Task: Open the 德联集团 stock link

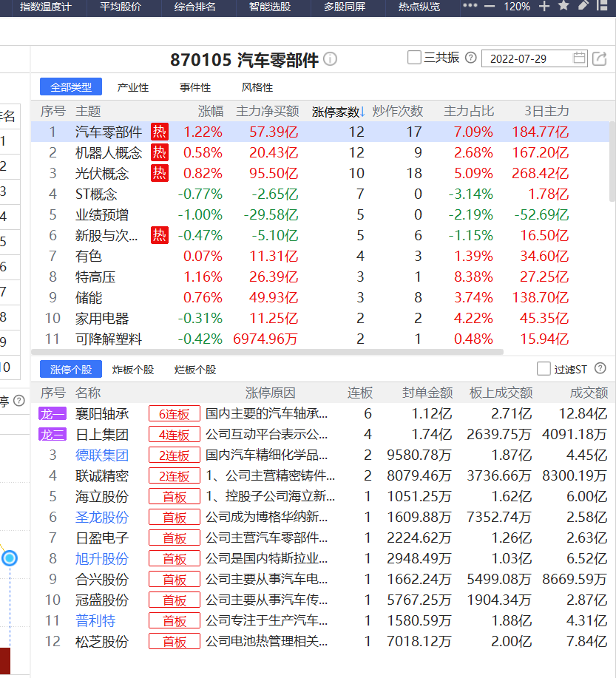Action: [102, 455]
